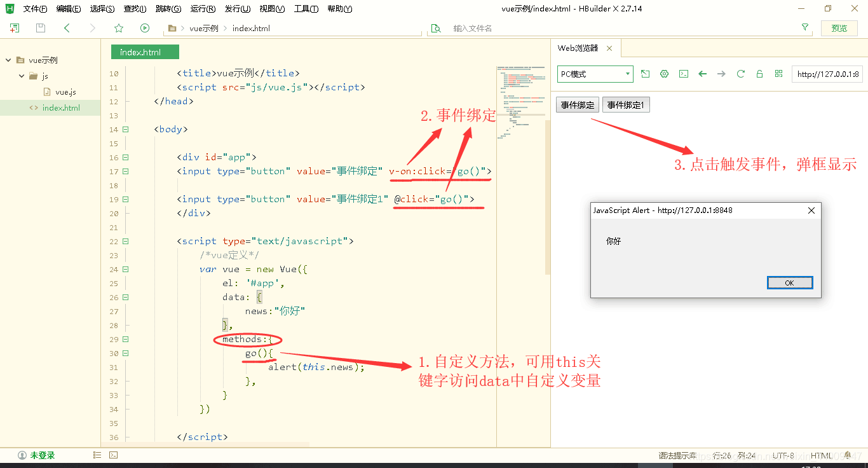This screenshot has width=868, height=468.
Task: Click the file search icon beside filename input
Action: click(x=436, y=29)
